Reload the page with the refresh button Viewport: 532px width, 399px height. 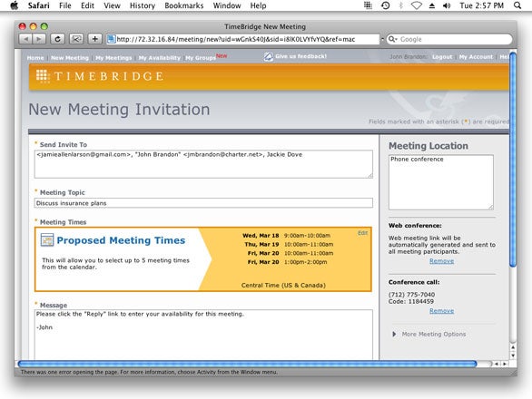click(x=57, y=39)
